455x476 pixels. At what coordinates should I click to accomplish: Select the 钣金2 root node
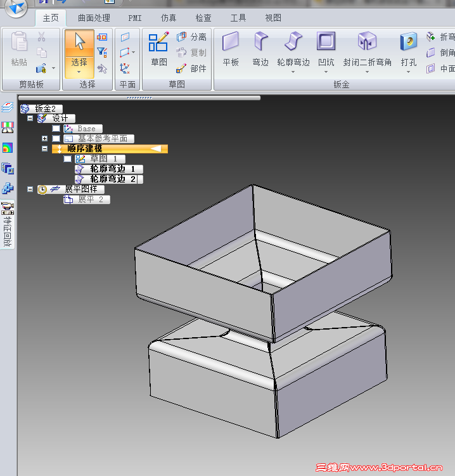tap(42, 108)
